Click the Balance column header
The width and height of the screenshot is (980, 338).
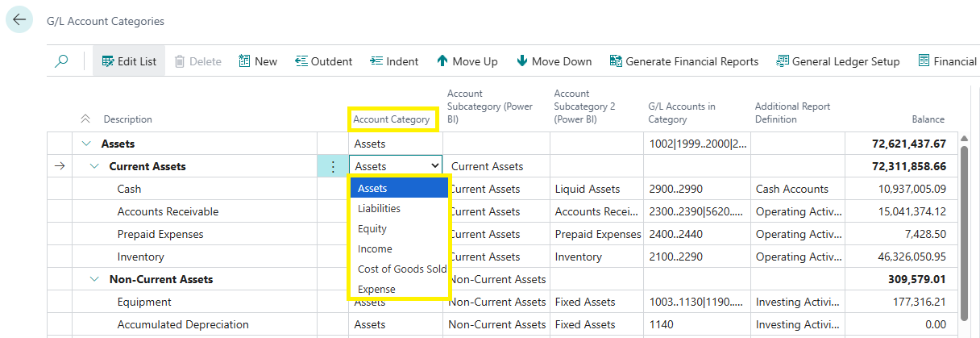pos(928,119)
